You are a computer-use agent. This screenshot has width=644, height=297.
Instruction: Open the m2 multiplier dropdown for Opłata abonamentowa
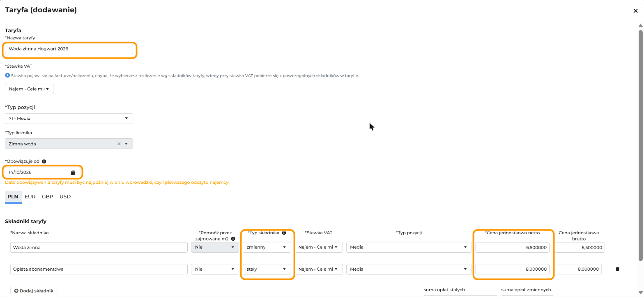[215, 269]
